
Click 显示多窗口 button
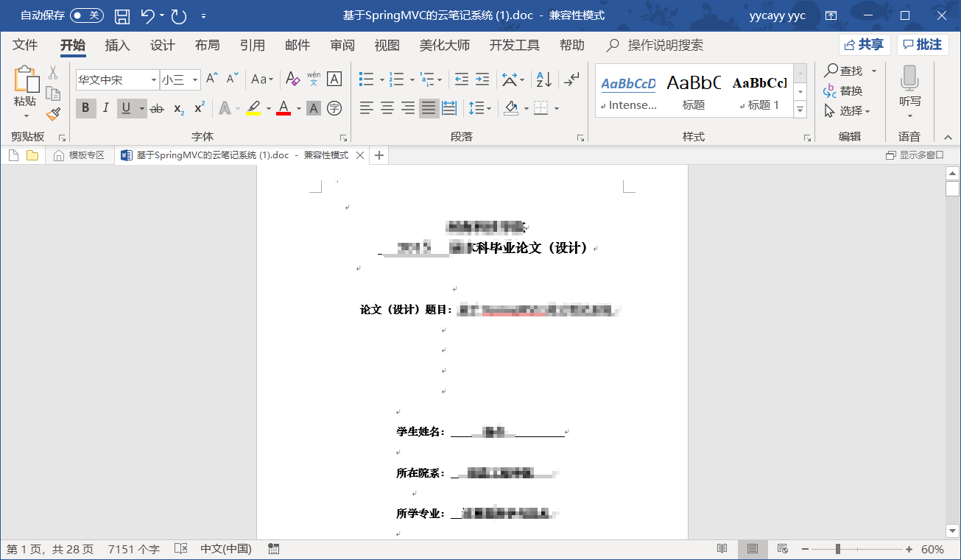[915, 155]
